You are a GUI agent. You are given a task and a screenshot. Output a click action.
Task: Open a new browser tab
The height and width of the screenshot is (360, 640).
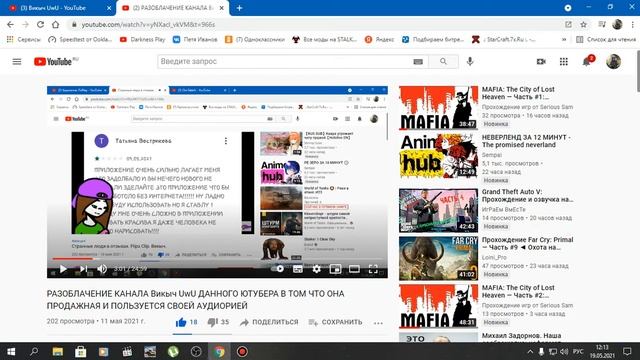pos(240,8)
